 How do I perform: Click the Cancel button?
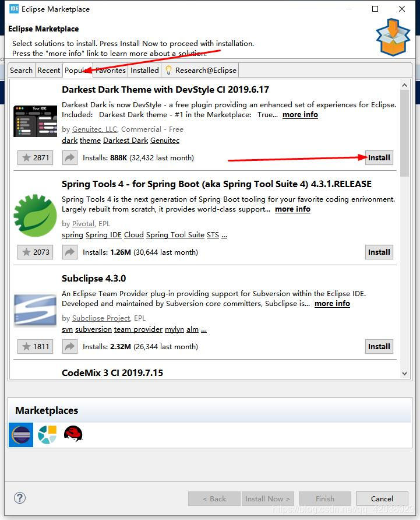coord(382,499)
